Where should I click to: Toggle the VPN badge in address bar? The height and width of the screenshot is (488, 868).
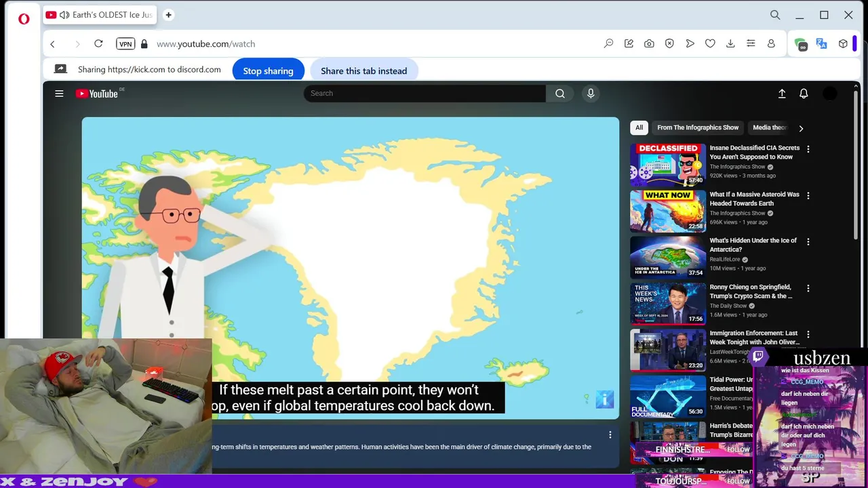pos(125,43)
